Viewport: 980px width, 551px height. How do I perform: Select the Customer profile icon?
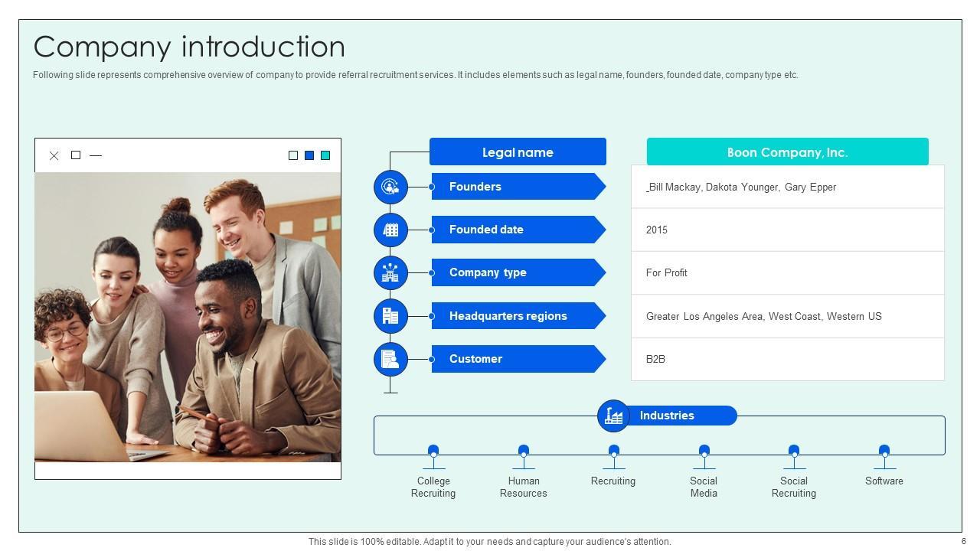pyautogui.click(x=390, y=359)
